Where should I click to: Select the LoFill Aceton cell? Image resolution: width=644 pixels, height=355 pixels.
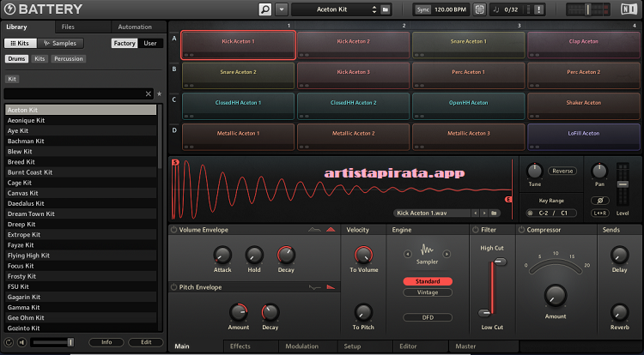pyautogui.click(x=583, y=137)
